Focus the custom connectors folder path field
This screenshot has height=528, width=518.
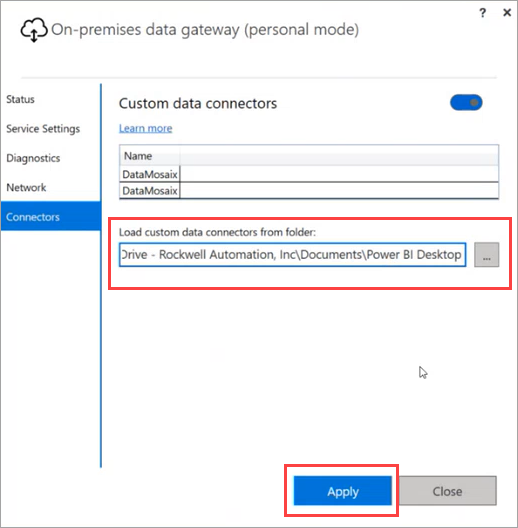pos(292,255)
